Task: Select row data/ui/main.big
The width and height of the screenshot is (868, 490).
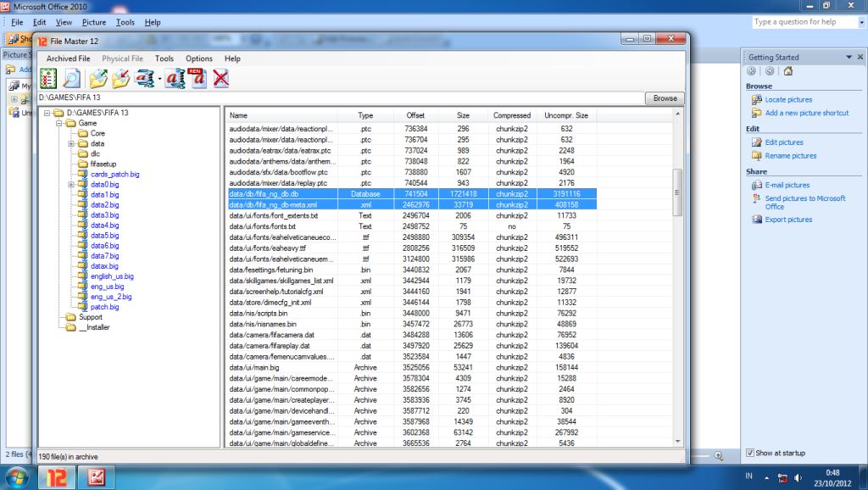Action: coord(413,368)
